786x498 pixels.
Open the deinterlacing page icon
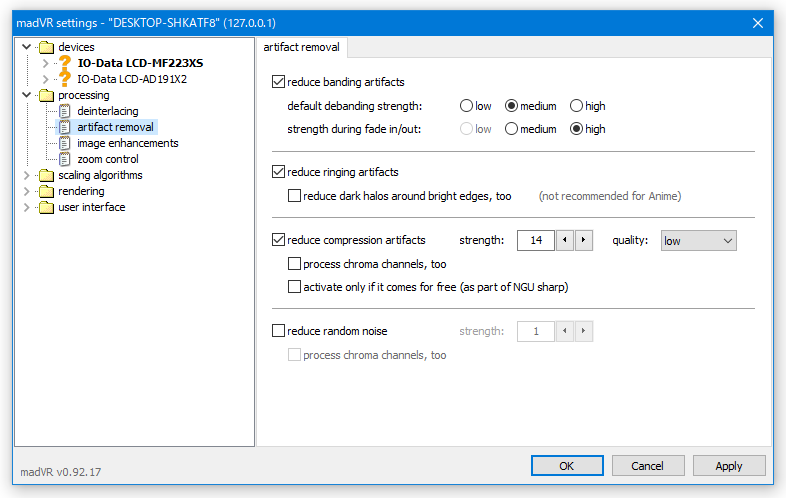65,111
